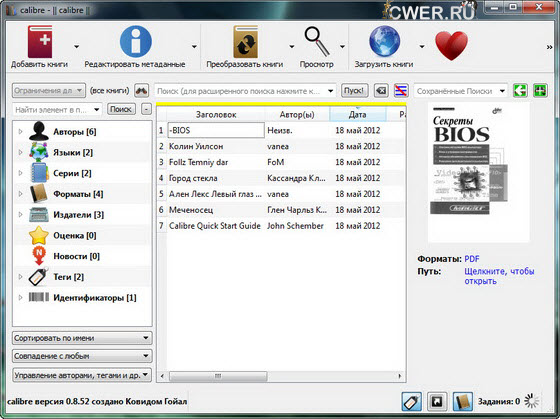Viewport: 560px width, 419px height.
Task: Select the Город стекла book row
Action: (x=281, y=178)
